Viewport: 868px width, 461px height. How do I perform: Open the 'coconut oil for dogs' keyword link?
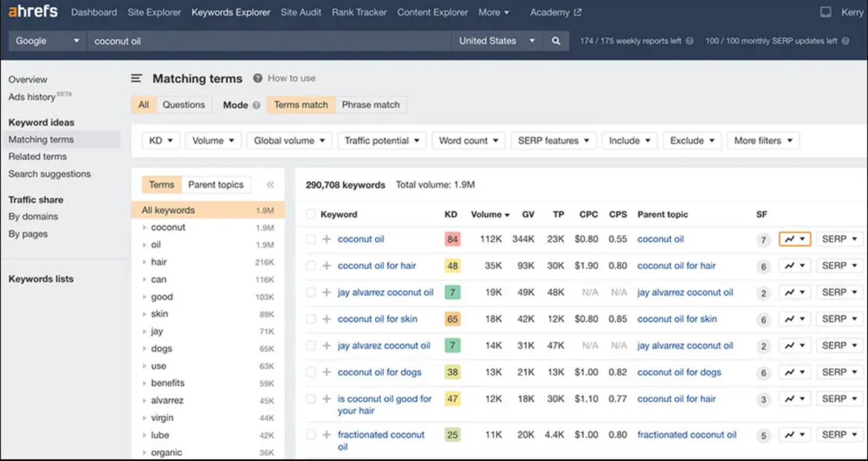(379, 373)
